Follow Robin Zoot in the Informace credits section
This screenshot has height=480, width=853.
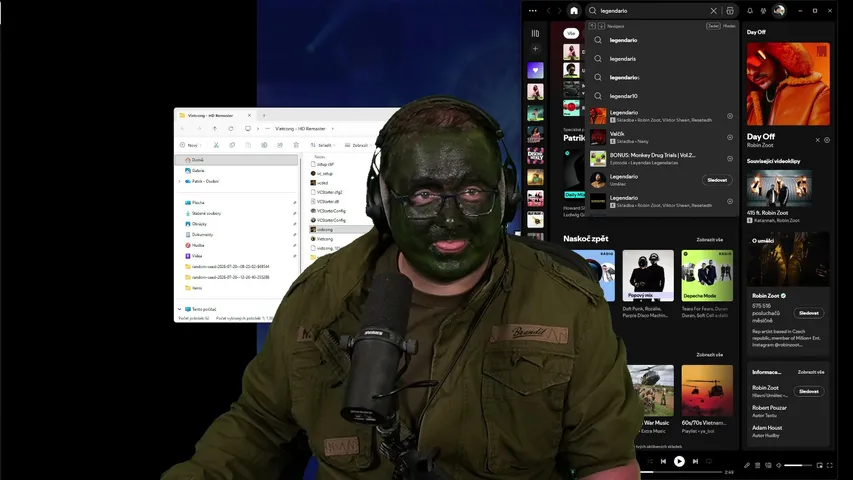coord(808,391)
